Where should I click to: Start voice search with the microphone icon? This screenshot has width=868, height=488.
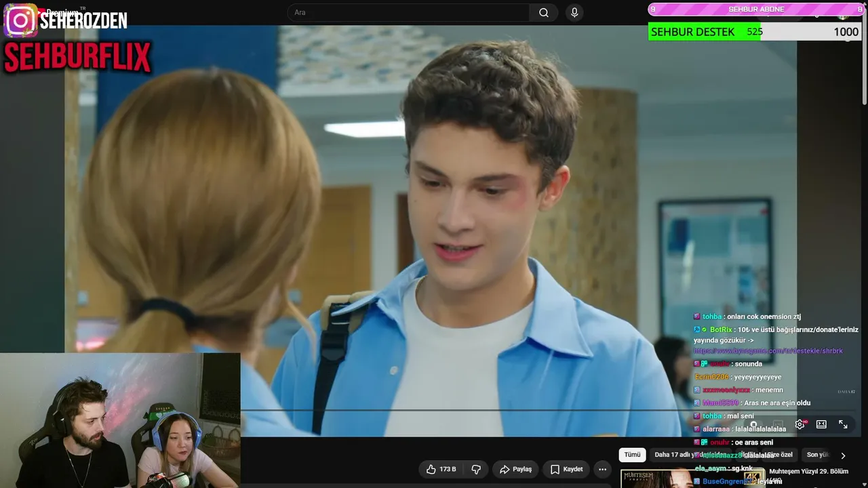[574, 12]
